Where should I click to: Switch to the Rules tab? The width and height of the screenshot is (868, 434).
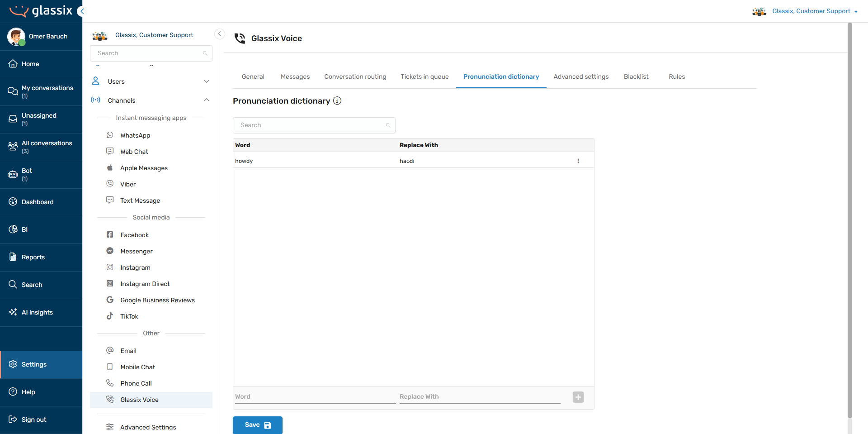click(x=677, y=77)
